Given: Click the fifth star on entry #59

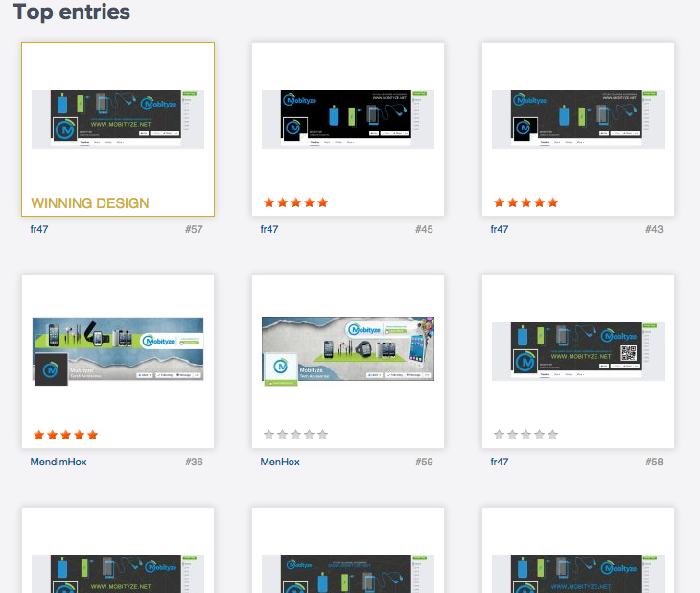Looking at the screenshot, I should (323, 435).
